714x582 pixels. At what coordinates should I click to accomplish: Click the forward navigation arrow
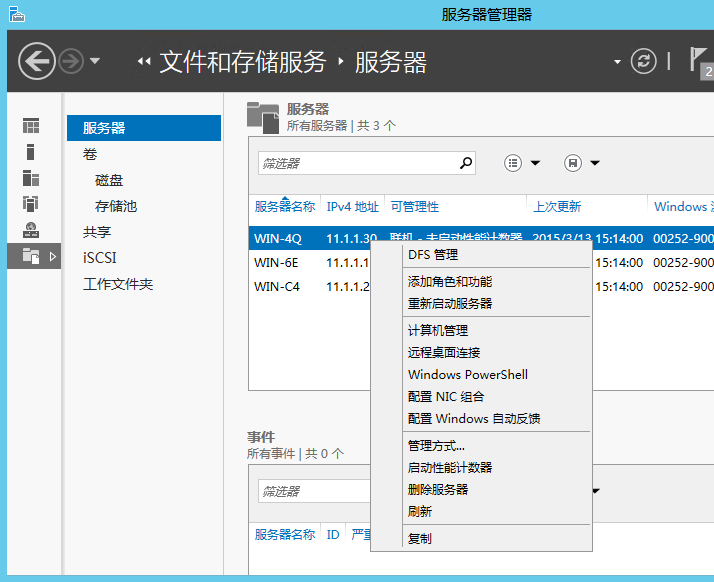(x=71, y=61)
